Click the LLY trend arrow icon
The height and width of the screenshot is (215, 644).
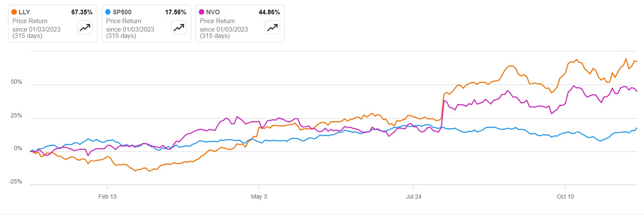coord(85,27)
